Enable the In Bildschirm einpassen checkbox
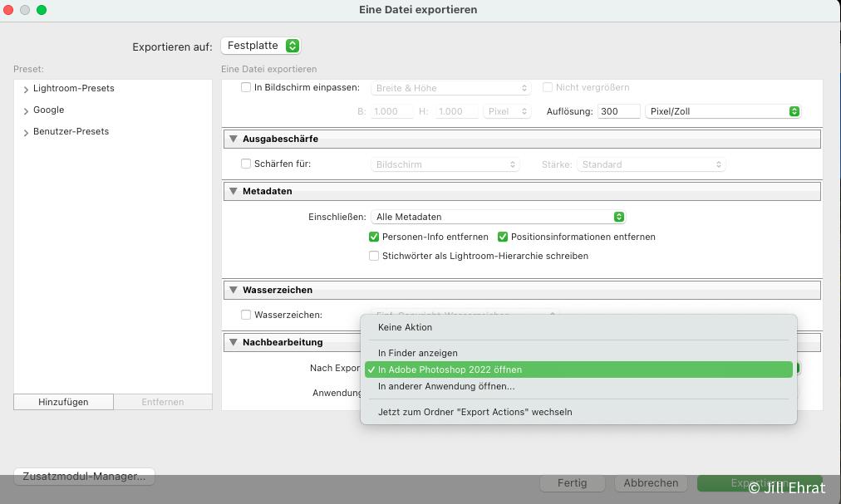 (x=246, y=87)
